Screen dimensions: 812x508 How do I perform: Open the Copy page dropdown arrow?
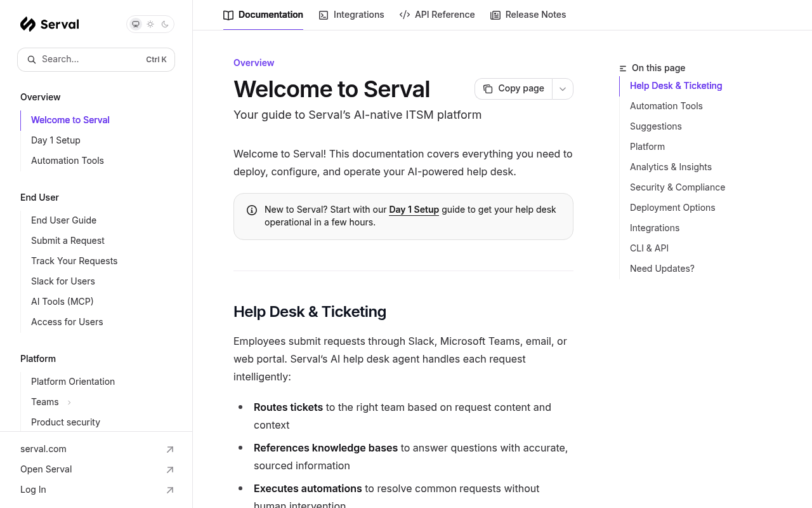click(x=563, y=89)
